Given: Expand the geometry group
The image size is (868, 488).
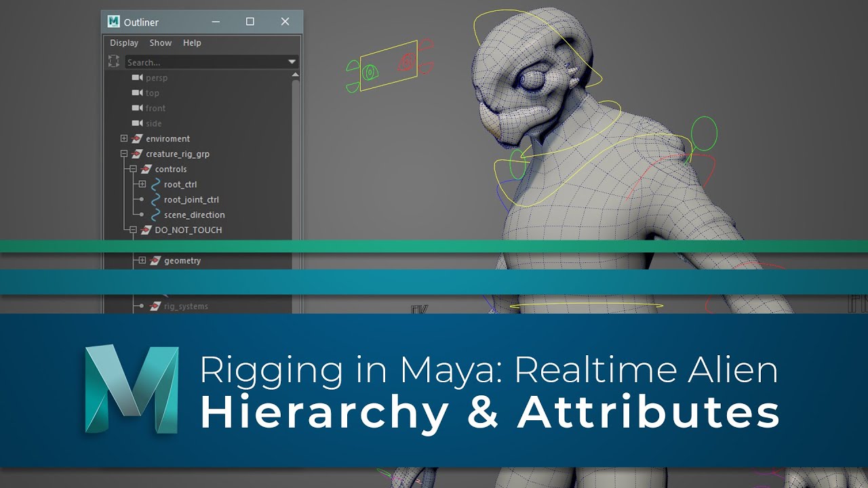Looking at the screenshot, I should (142, 260).
